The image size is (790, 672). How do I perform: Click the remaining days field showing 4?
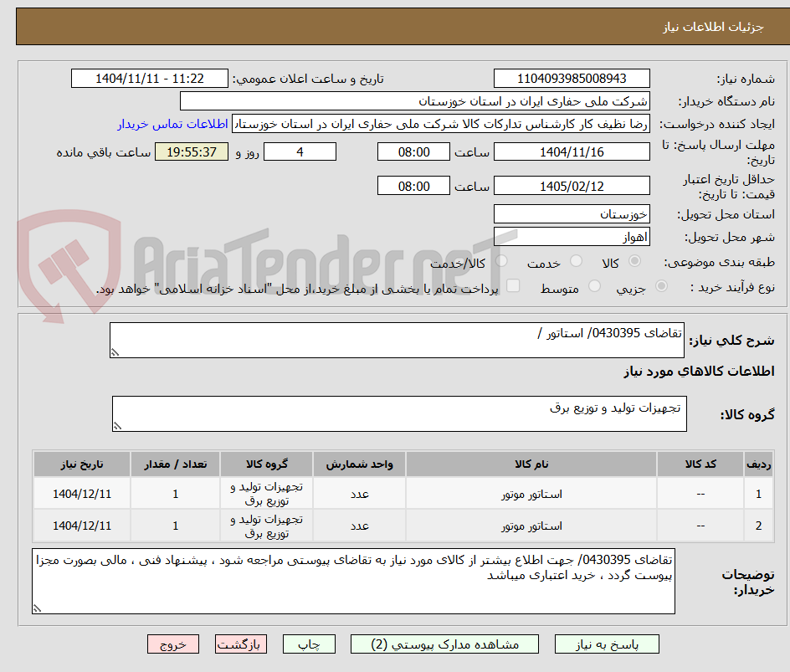(x=300, y=151)
